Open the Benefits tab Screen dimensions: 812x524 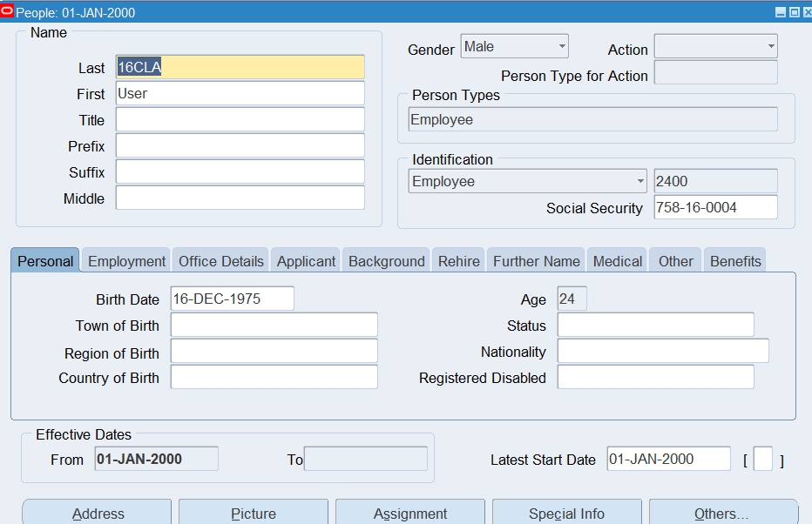(x=735, y=261)
